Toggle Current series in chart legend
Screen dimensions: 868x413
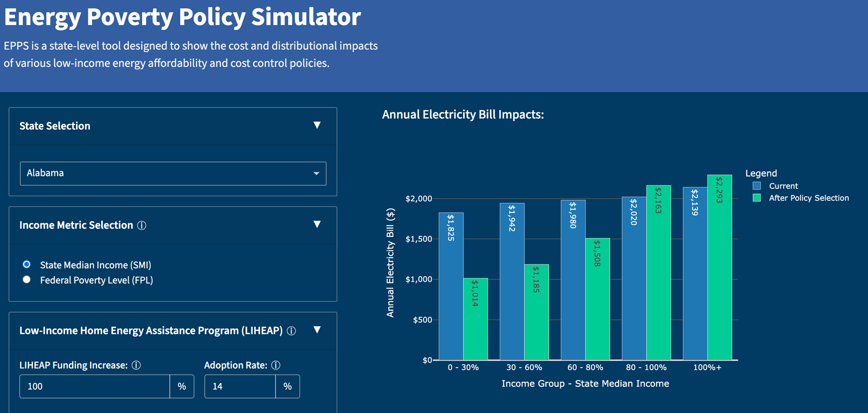[x=783, y=186]
